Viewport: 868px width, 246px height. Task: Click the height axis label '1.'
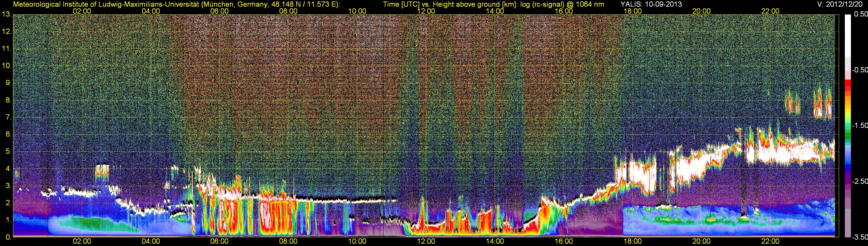click(8, 221)
